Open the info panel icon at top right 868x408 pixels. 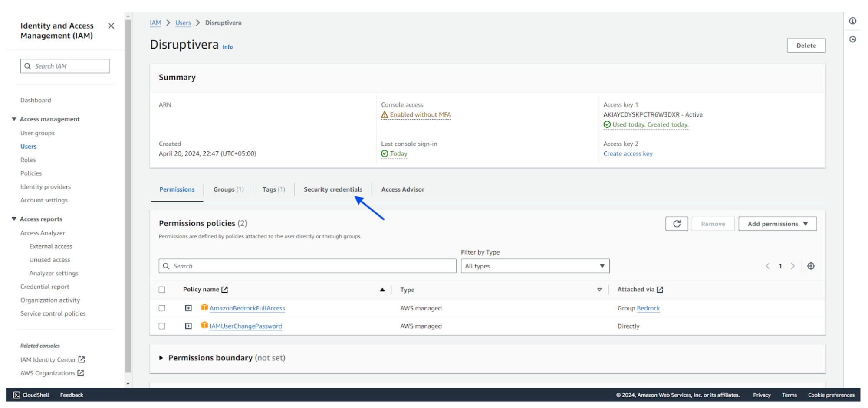click(852, 21)
